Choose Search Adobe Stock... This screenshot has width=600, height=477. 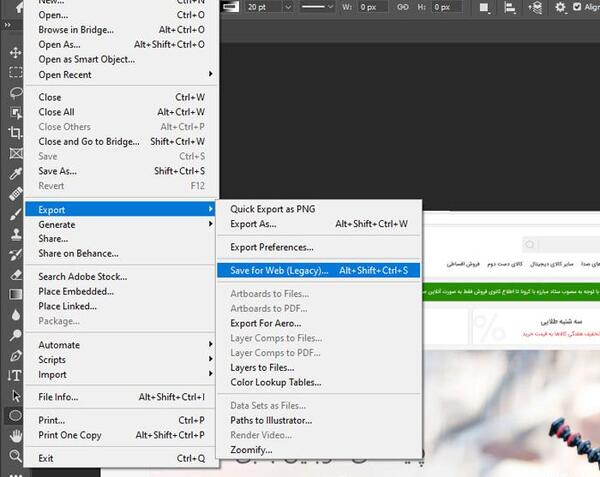tap(122, 277)
